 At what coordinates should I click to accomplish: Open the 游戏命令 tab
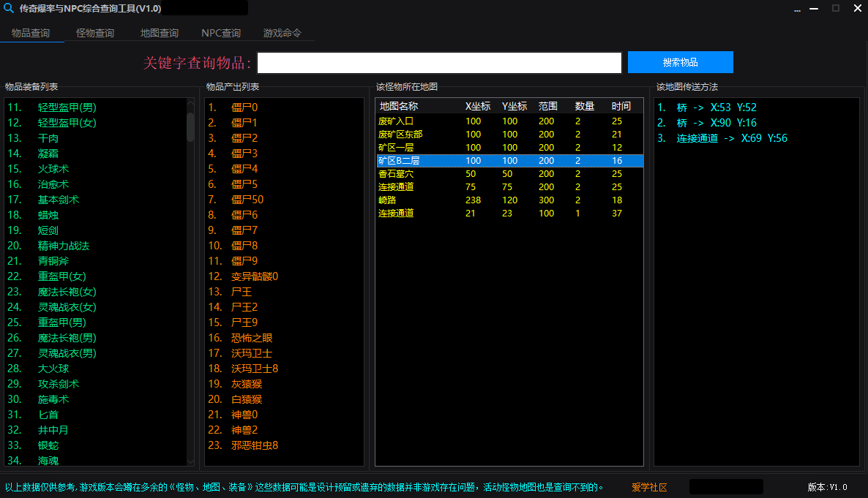click(x=283, y=33)
